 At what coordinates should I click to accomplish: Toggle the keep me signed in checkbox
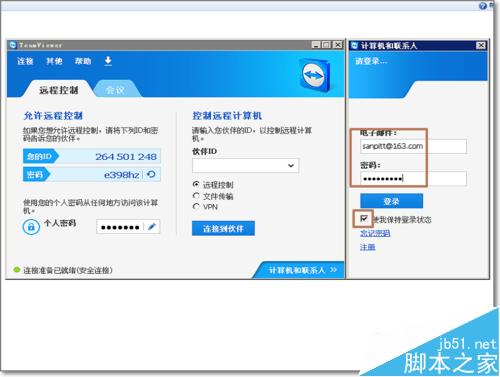point(364,219)
